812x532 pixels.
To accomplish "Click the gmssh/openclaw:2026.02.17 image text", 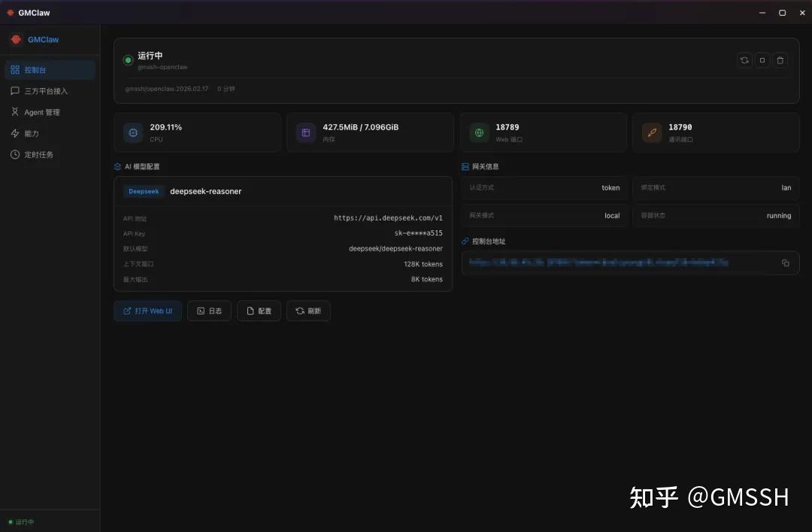I will tap(167, 89).
